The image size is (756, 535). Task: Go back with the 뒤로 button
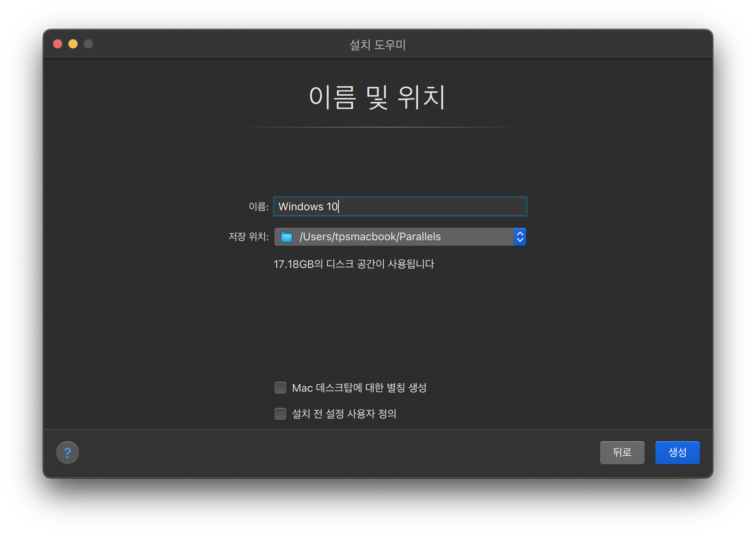point(622,452)
